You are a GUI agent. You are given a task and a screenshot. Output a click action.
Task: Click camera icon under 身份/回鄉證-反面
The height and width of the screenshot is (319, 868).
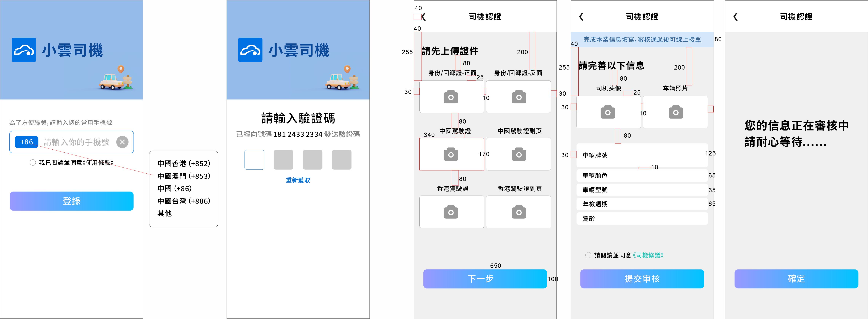(x=519, y=97)
